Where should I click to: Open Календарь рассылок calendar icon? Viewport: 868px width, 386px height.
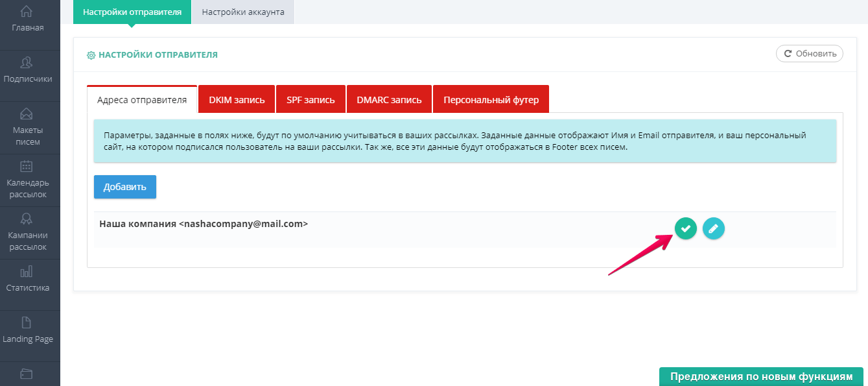click(x=27, y=167)
